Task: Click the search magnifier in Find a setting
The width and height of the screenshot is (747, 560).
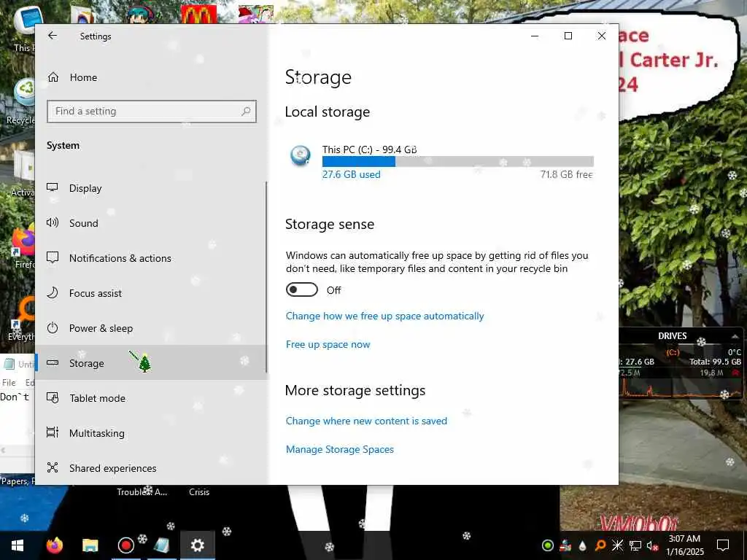Action: [x=246, y=112]
